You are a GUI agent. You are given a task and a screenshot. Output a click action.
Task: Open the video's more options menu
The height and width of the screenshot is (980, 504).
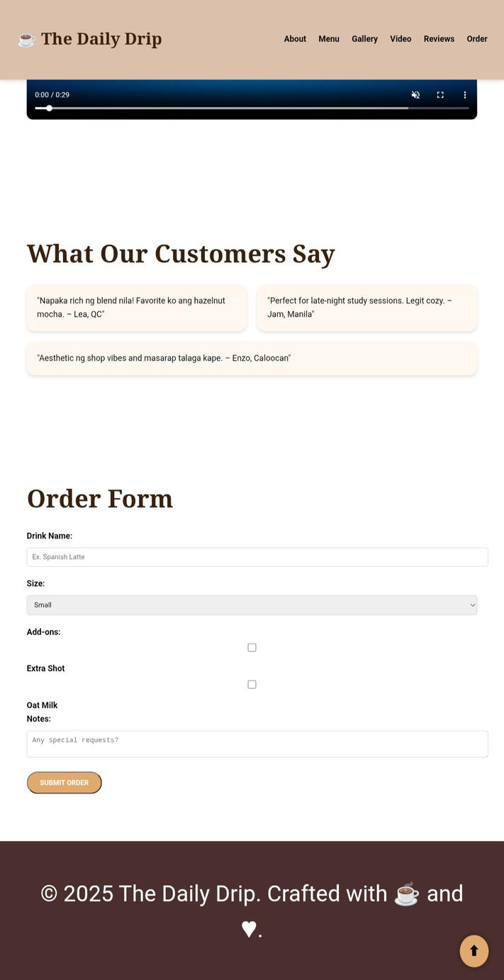[x=465, y=95]
